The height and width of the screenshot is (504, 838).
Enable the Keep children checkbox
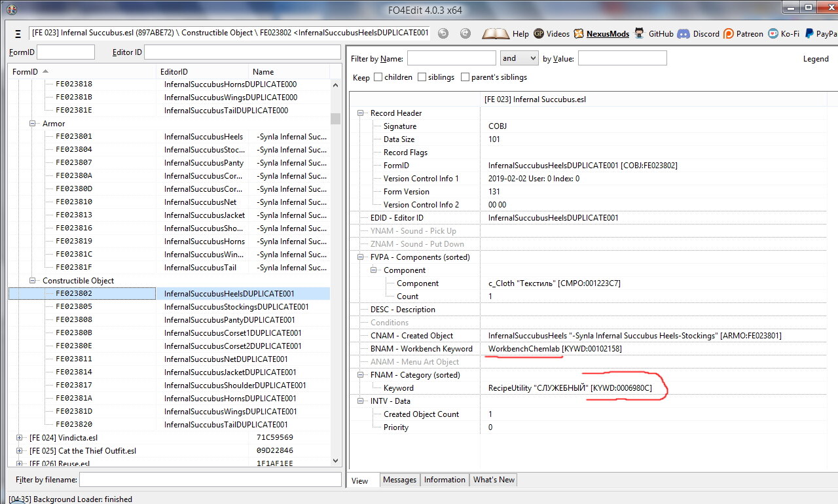point(378,77)
